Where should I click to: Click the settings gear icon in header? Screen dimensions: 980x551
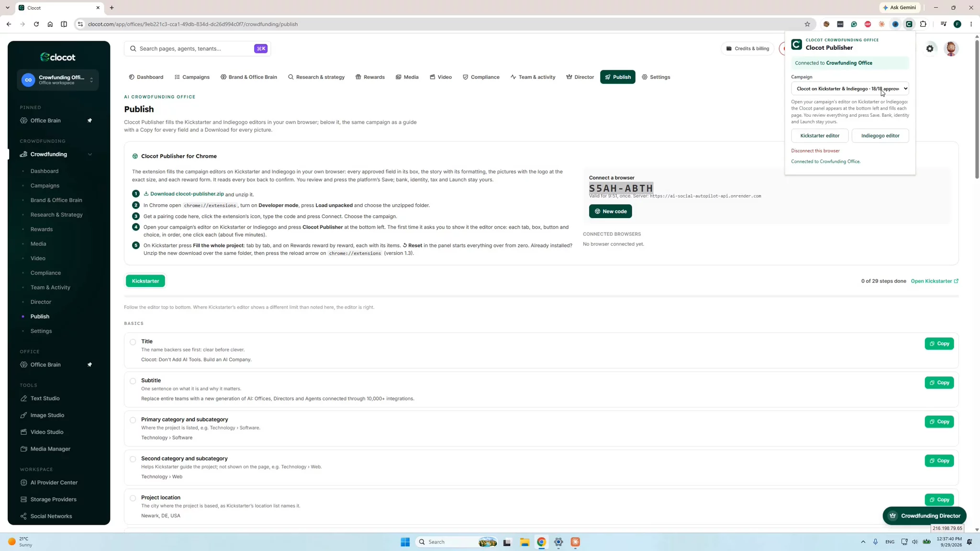930,48
